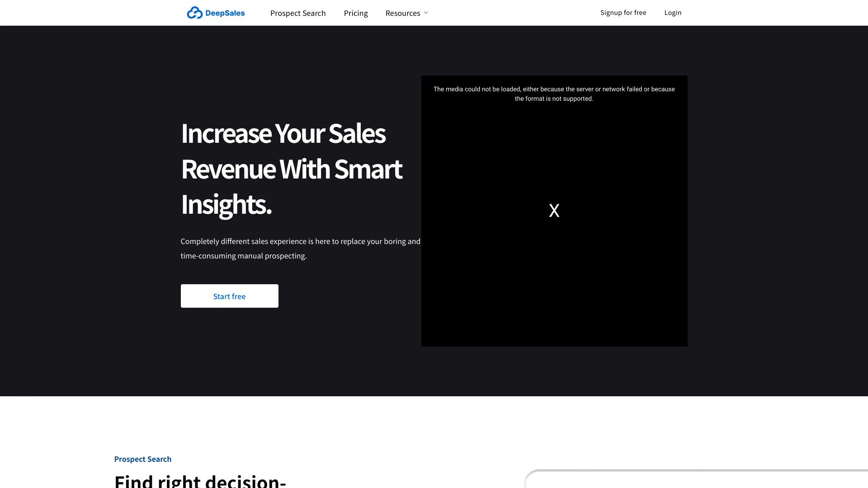
Task: Open the DeepSales homepage via the logo
Action: click(216, 13)
